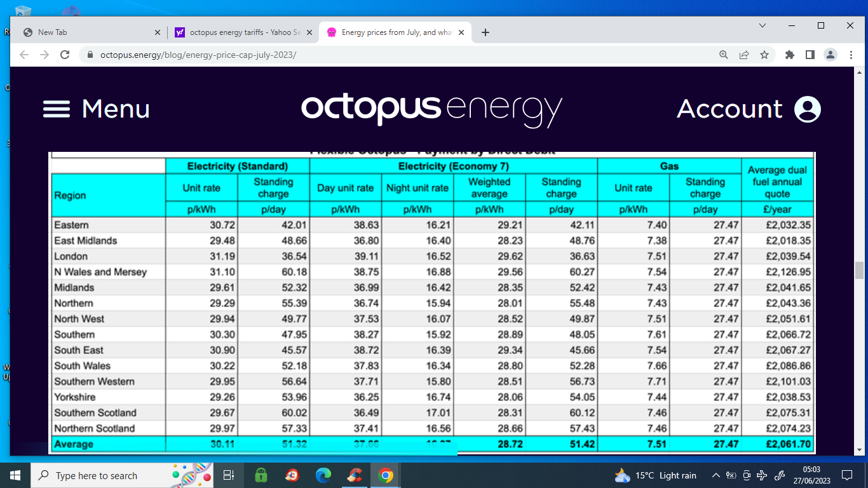Open the Extensions puzzle icon
This screenshot has width=868, height=488.
pos(790,55)
